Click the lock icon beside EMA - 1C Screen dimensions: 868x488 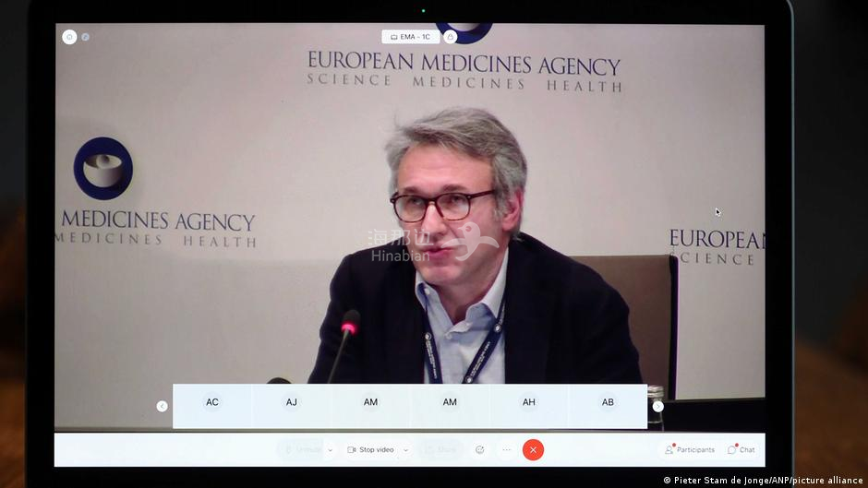point(451,37)
